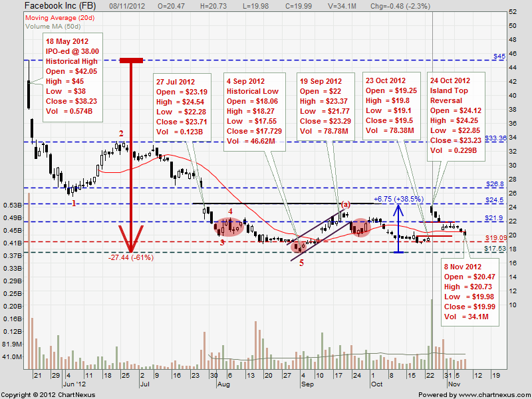Click the Oct month label on date axis
532x399 pixels.
click(376, 384)
